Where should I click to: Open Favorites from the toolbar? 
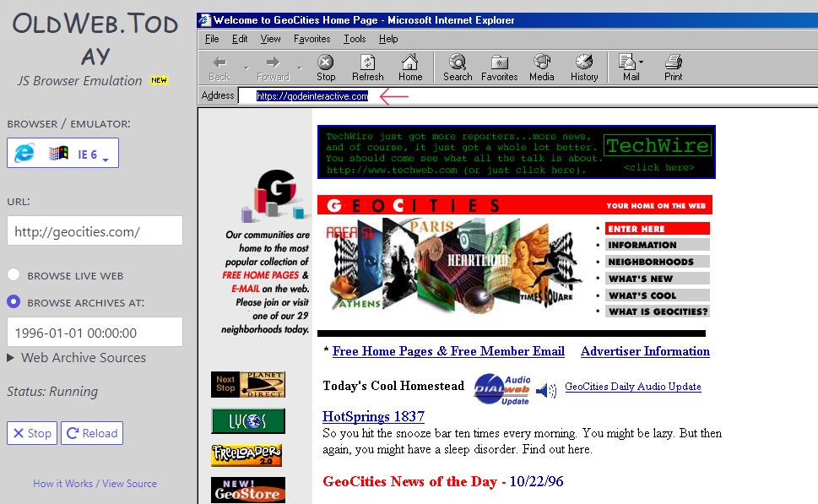[x=499, y=68]
